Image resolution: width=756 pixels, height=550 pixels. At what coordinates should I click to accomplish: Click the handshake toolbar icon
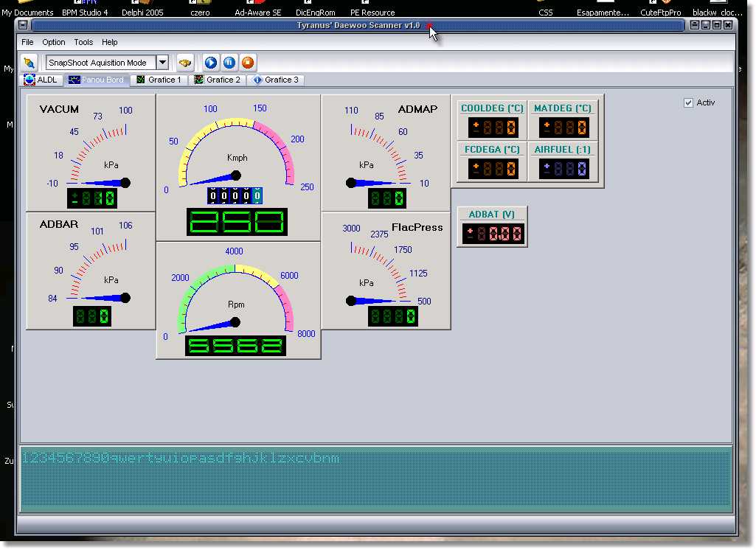(x=184, y=63)
